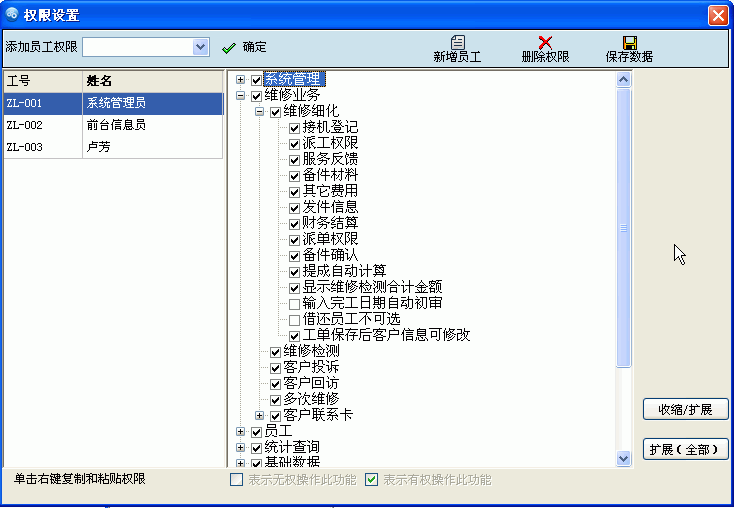Click the 保存数据 floppy disk icon
734x508 pixels.
click(x=630, y=42)
